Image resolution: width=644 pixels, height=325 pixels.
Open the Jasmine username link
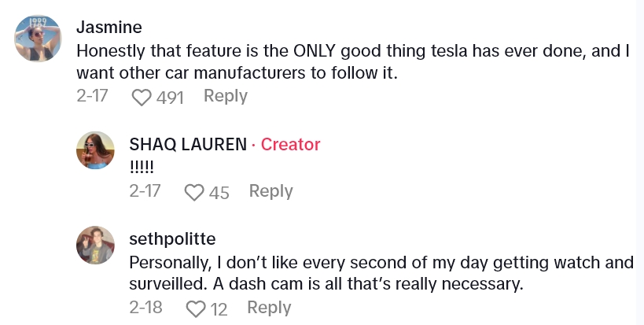point(109,27)
